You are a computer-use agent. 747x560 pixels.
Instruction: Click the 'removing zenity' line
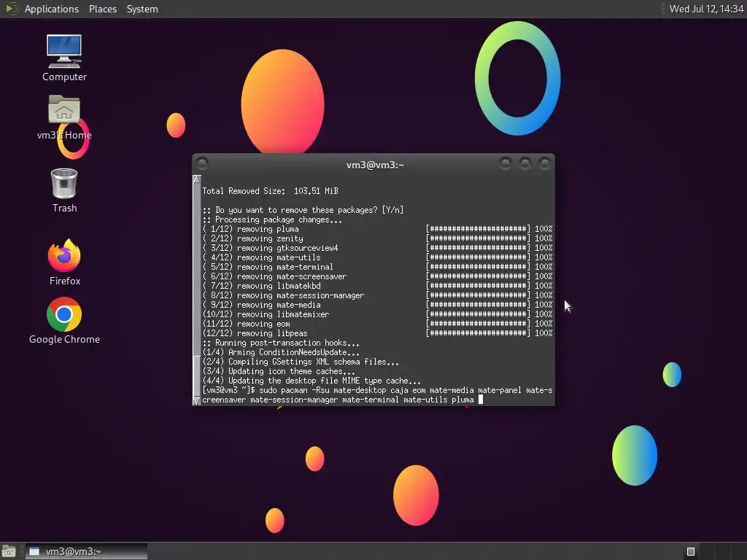click(252, 238)
